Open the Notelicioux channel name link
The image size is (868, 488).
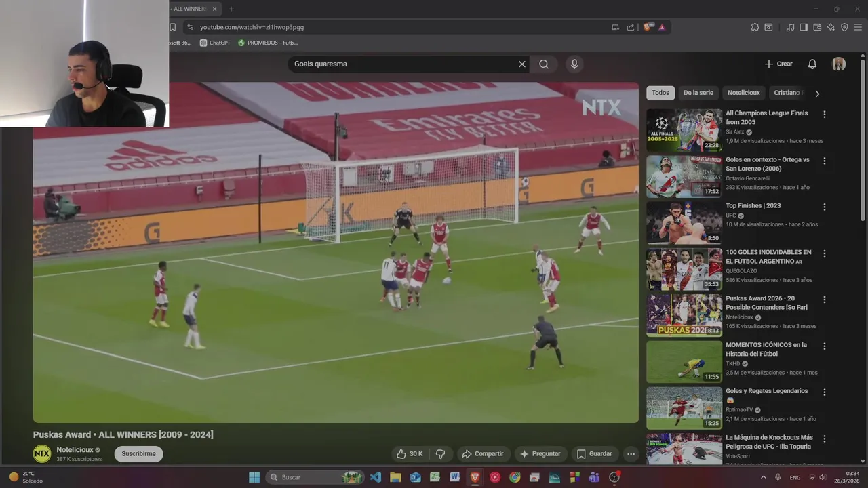coord(75,450)
